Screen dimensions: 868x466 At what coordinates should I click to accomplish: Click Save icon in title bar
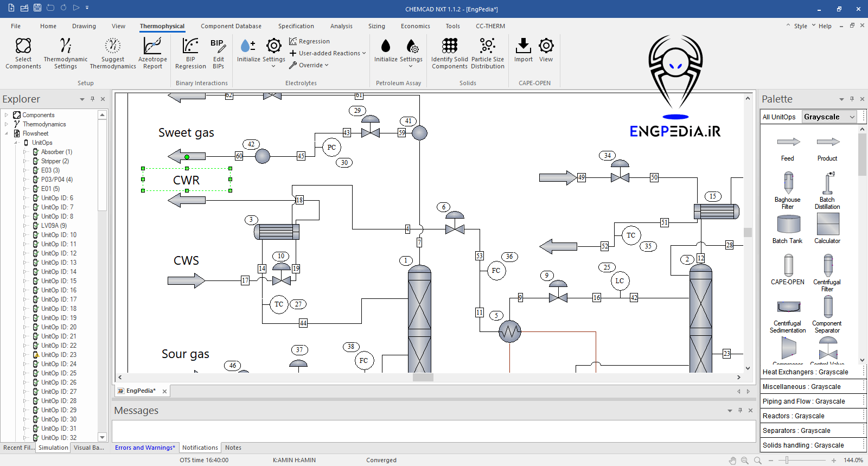coord(37,8)
